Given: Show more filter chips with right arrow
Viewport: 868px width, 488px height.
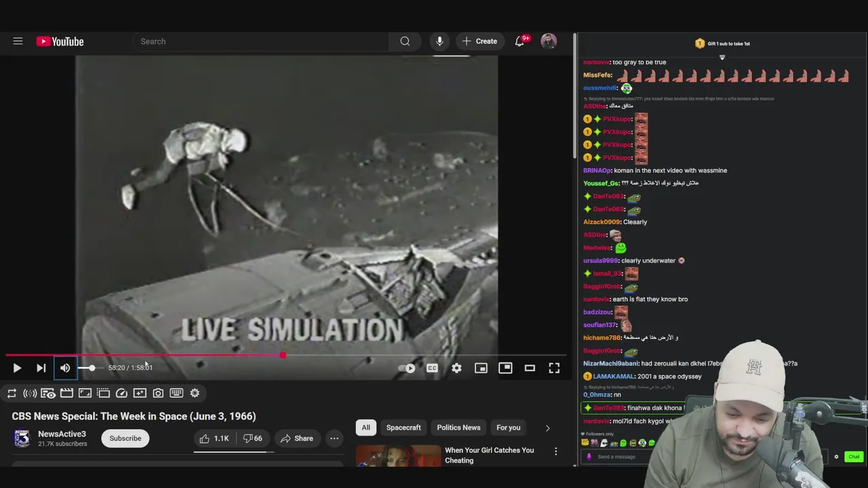Looking at the screenshot, I should tap(548, 428).
